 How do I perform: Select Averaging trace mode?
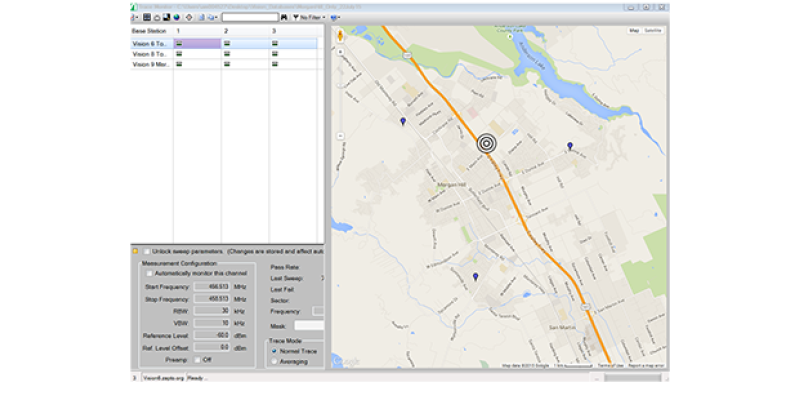point(274,361)
